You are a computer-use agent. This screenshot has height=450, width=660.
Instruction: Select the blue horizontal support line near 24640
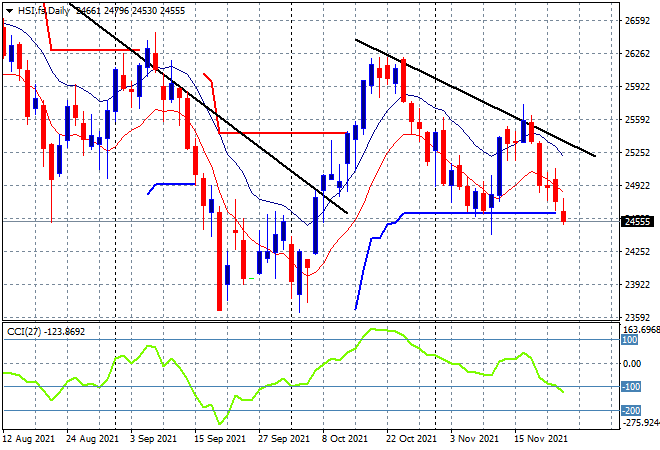click(x=479, y=213)
